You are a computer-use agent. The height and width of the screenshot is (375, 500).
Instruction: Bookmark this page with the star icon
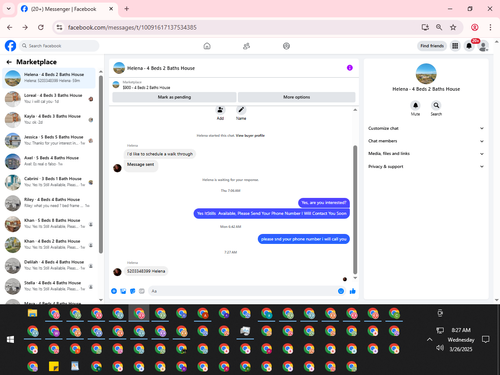coord(453,27)
